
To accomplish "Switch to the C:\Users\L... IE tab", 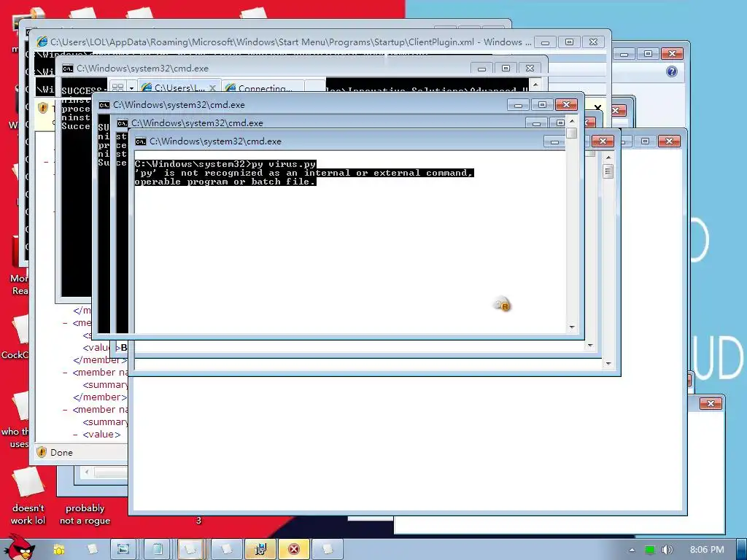I will [x=179, y=87].
